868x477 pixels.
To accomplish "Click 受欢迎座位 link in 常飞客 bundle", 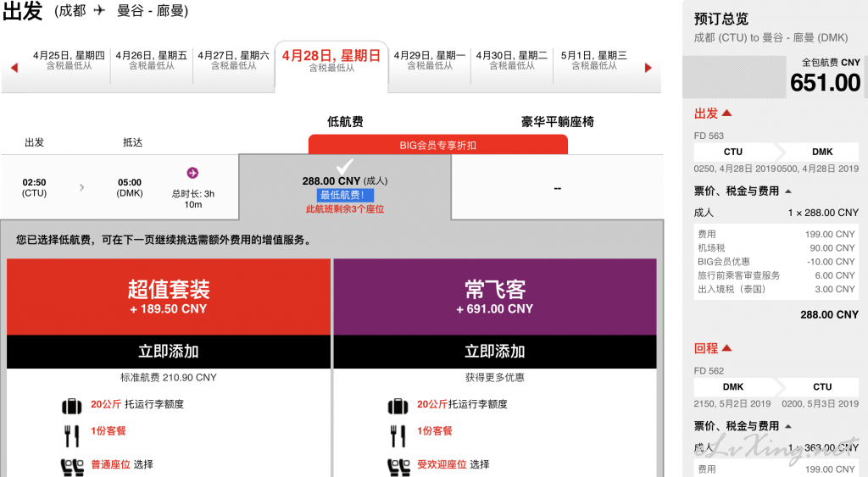I will click(x=442, y=464).
